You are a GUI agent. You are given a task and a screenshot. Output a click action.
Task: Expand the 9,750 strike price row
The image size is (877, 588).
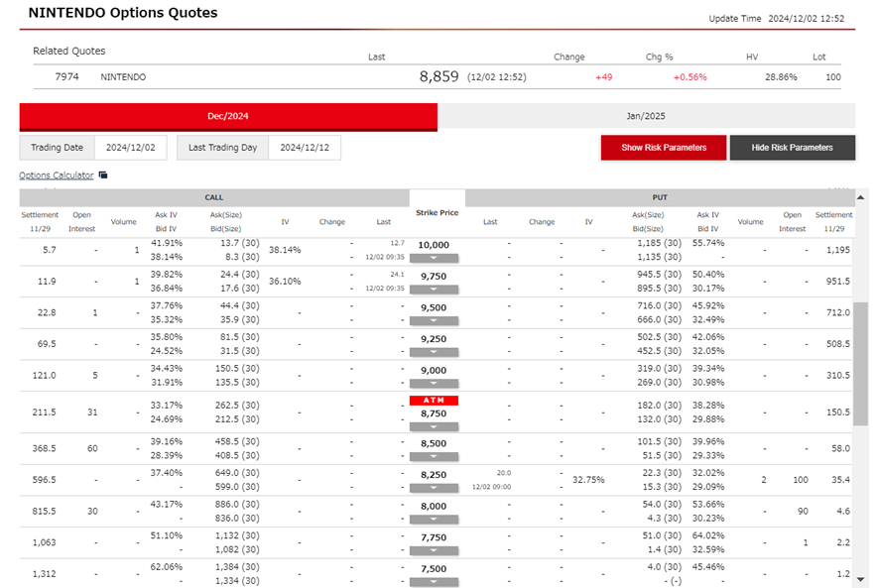434,290
